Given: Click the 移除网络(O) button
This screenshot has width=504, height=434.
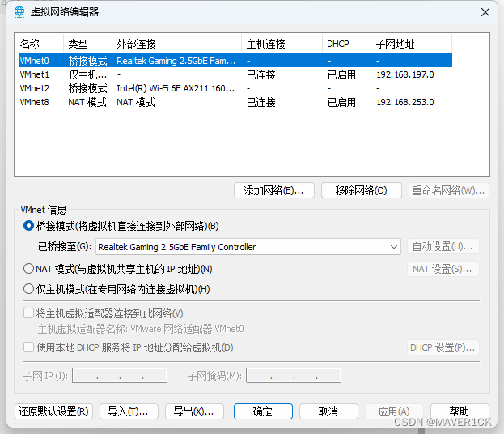Looking at the screenshot, I should tap(362, 190).
